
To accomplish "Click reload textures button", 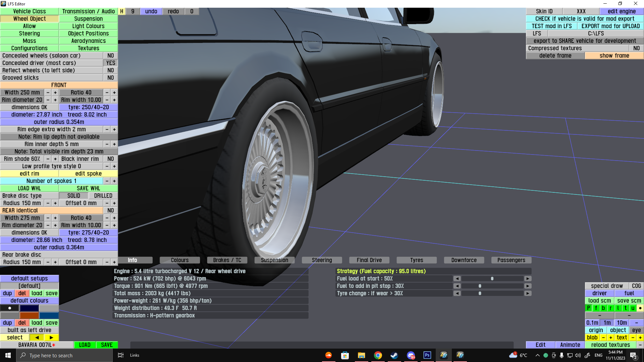I will (x=610, y=345).
